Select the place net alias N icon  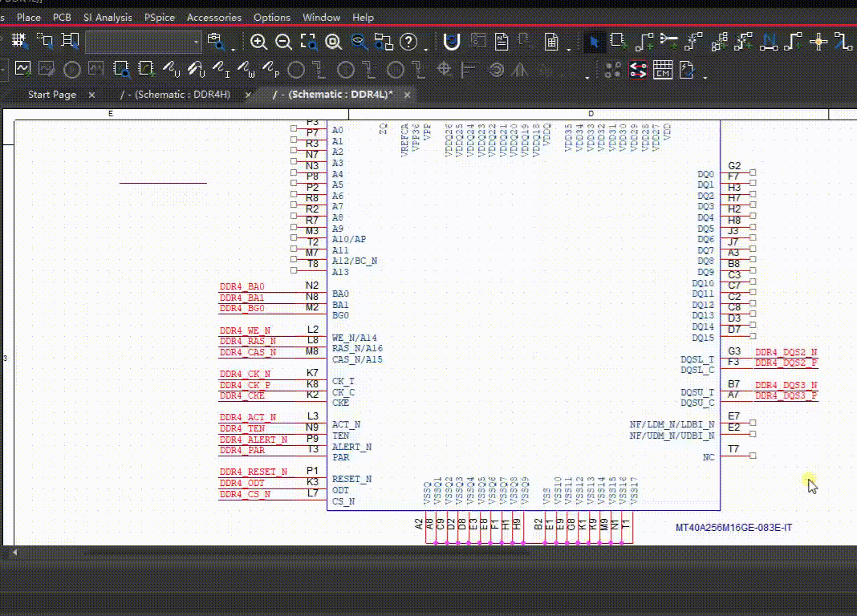pyautogui.click(x=769, y=42)
